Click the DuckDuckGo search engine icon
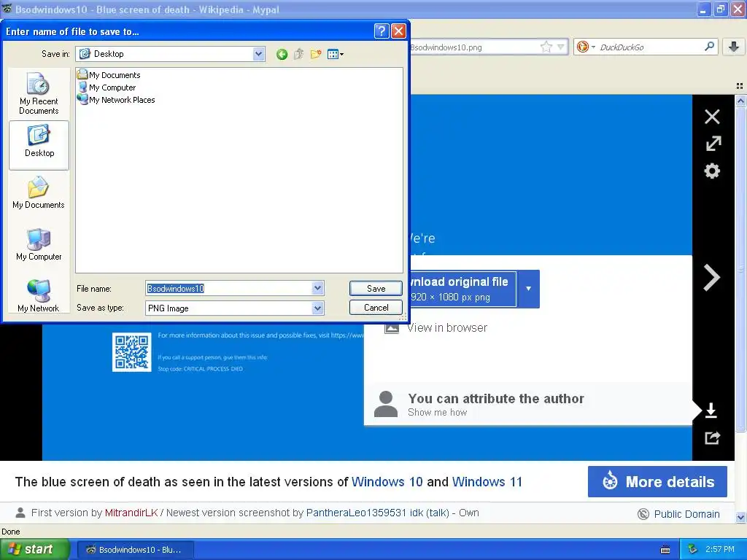The width and height of the screenshot is (747, 560). pos(583,47)
